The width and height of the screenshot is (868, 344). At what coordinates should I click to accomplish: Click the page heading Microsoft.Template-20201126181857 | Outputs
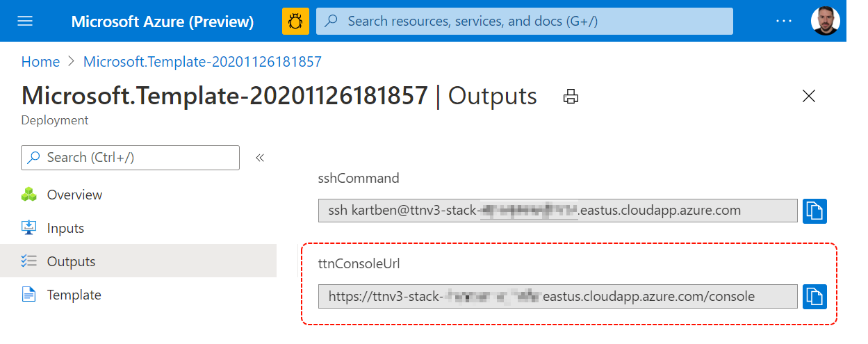pos(279,96)
